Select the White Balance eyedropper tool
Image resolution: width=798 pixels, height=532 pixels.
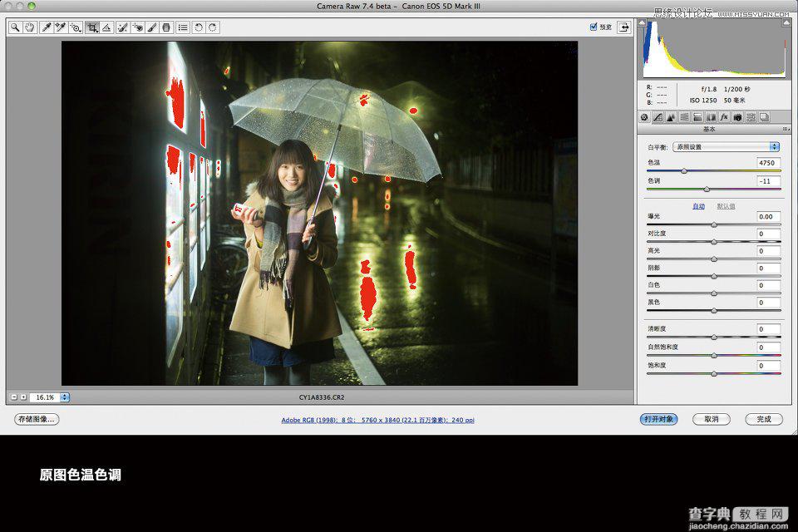tap(47, 27)
